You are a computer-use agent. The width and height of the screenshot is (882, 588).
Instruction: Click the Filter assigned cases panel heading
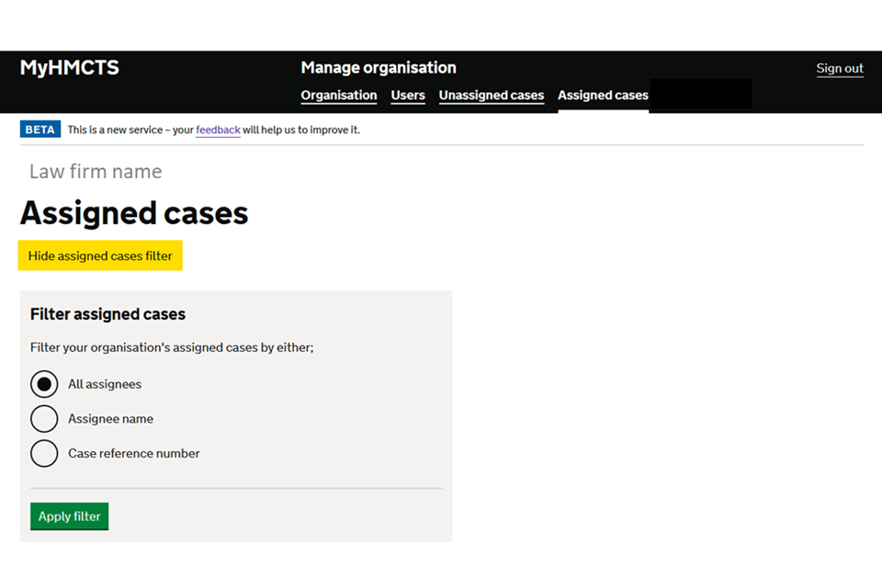pyautogui.click(x=107, y=314)
